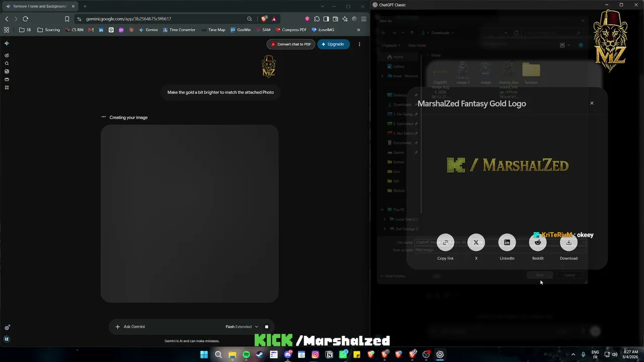Open the Gmail bookmark icon
Viewport: 644px width, 362px height.
(91, 30)
